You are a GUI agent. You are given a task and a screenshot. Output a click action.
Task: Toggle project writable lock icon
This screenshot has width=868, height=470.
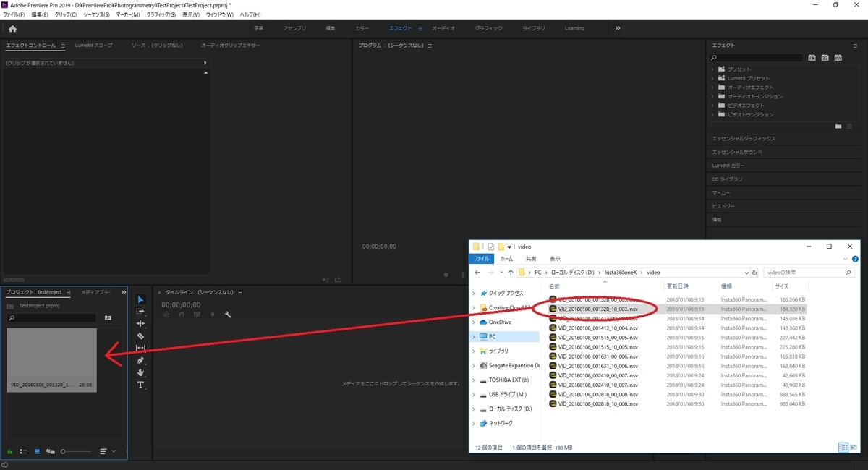(x=10, y=451)
